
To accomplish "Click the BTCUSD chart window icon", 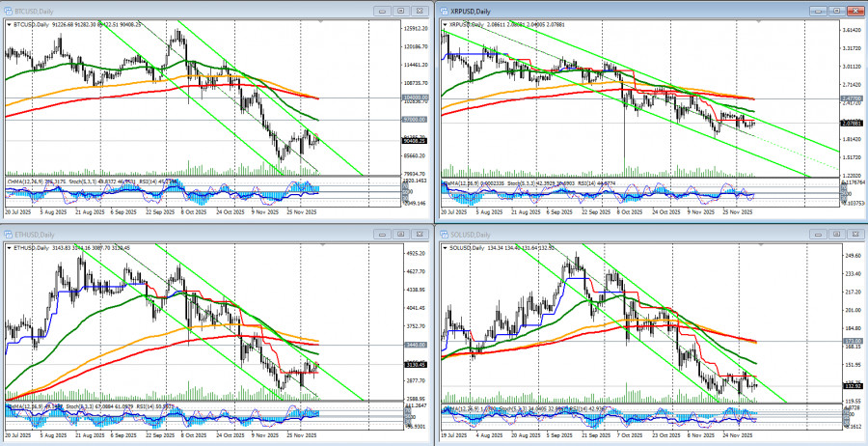I will 7,11.
